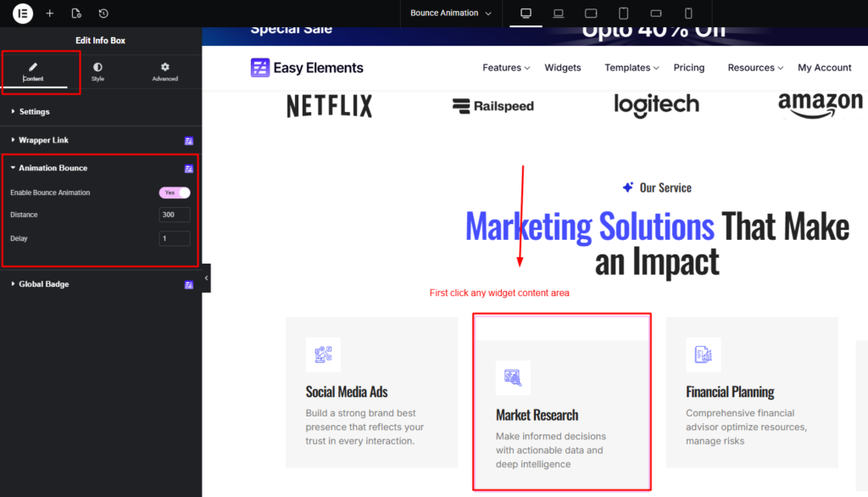
Task: Disable the Enable Bounce Animation toggle
Action: pos(175,193)
